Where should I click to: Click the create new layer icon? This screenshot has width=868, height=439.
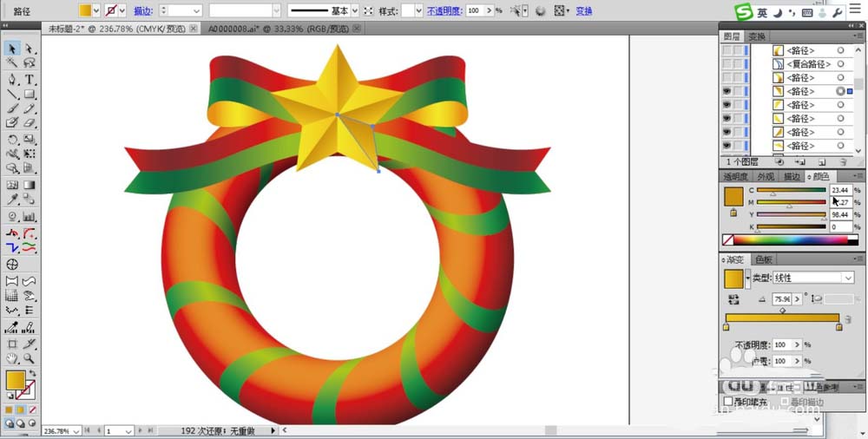[822, 162]
